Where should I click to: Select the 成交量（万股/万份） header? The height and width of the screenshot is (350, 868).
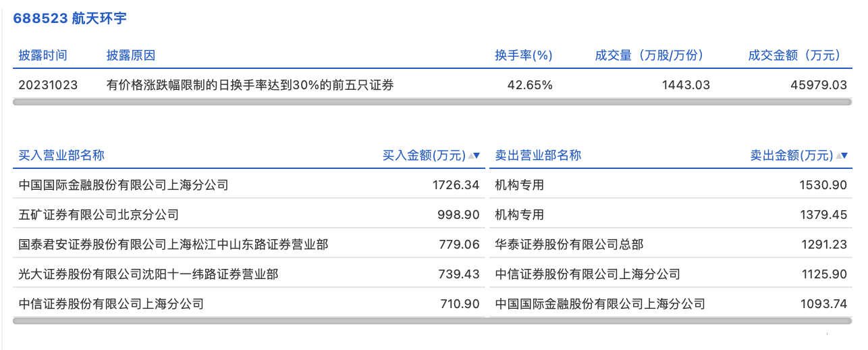(x=649, y=55)
